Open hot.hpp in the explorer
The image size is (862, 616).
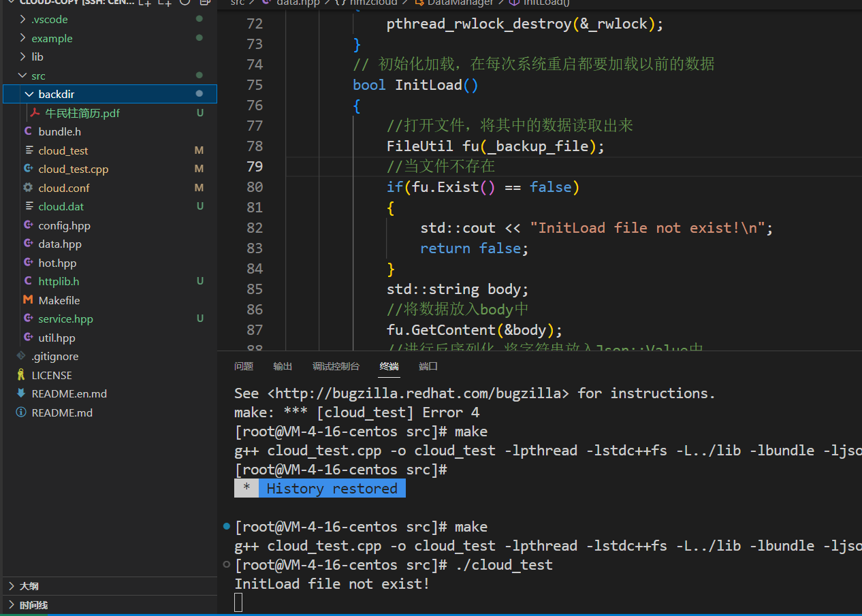57,263
